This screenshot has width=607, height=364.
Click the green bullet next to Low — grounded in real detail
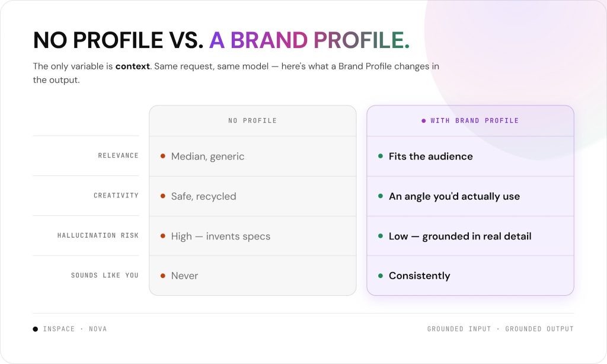381,236
